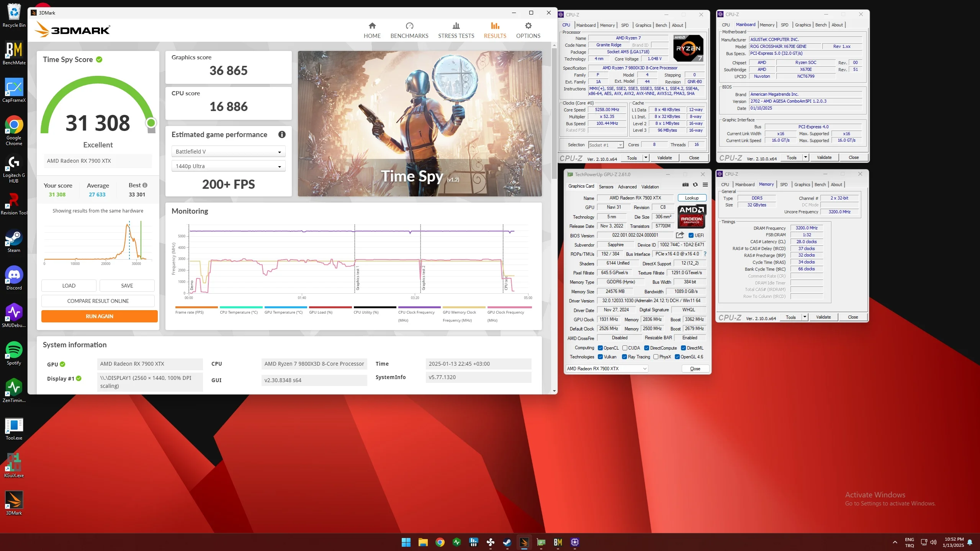980x551 pixels.
Task: Share the GPU BIOS via export icon
Action: pos(680,235)
